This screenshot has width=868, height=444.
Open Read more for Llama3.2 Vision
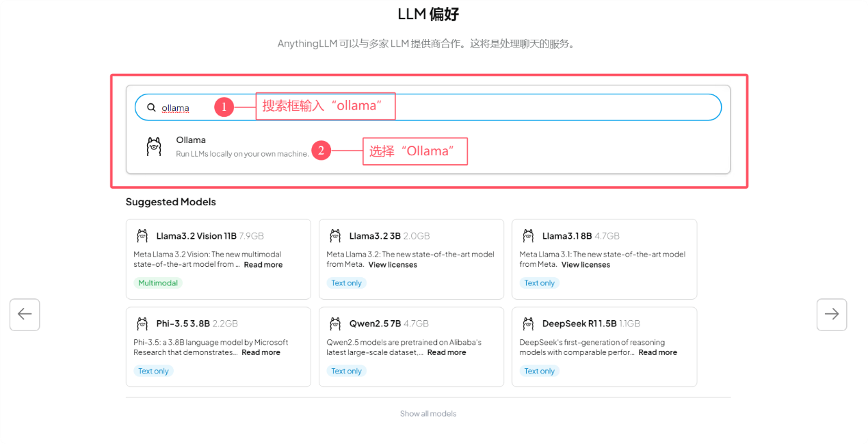pyautogui.click(x=263, y=265)
